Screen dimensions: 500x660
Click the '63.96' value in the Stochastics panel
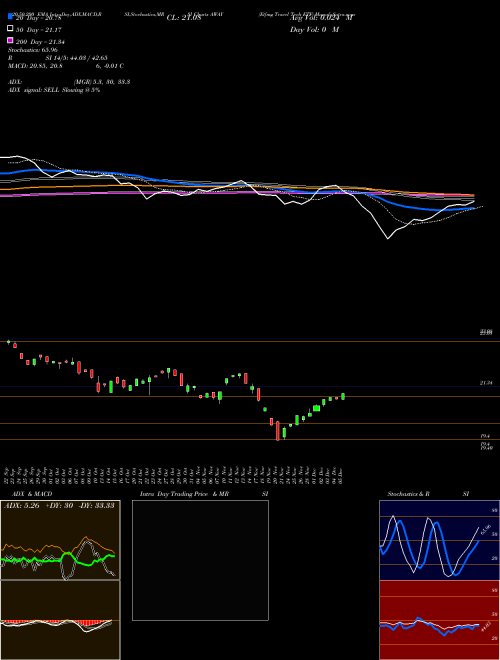[x=487, y=530]
